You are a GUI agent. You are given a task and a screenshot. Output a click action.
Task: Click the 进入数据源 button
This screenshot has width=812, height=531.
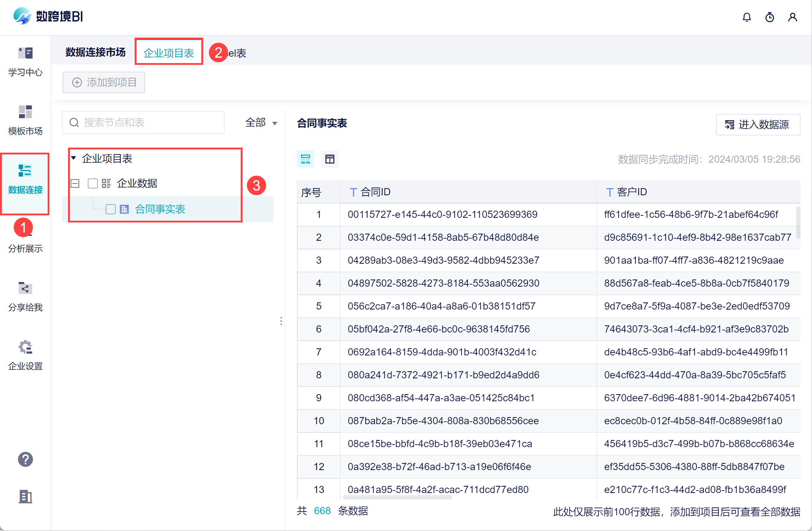pos(758,125)
